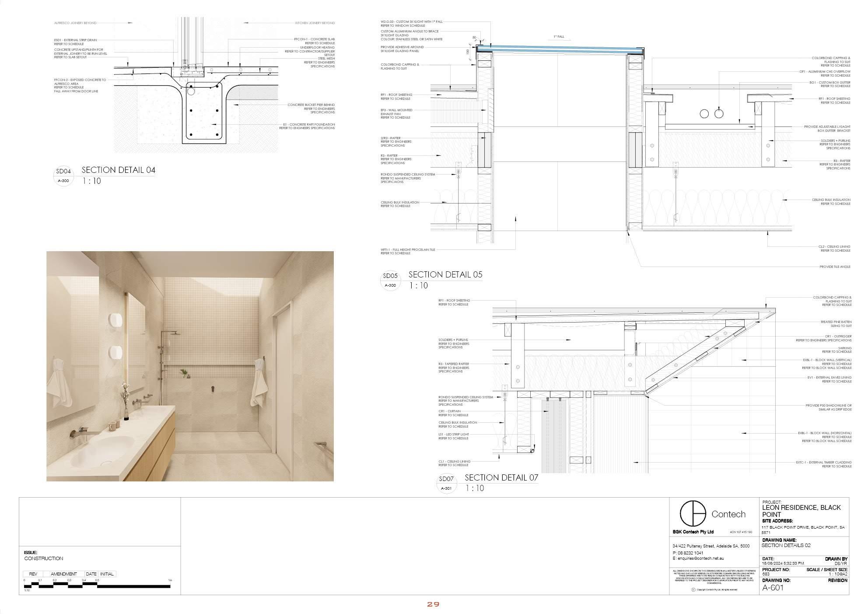Click the Contech circular logo icon
The image size is (868, 614).
(x=693, y=514)
